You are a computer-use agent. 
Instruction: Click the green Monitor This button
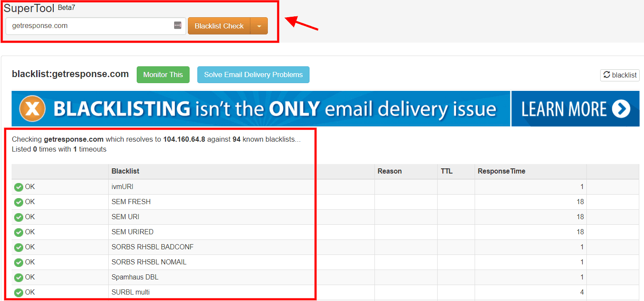click(163, 74)
